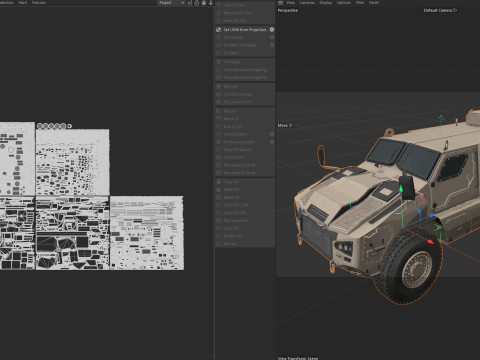Image resolution: width=480 pixels, height=360 pixels.
Task: Click the blue Z-axis gizmo handle
Action: [x=433, y=216]
